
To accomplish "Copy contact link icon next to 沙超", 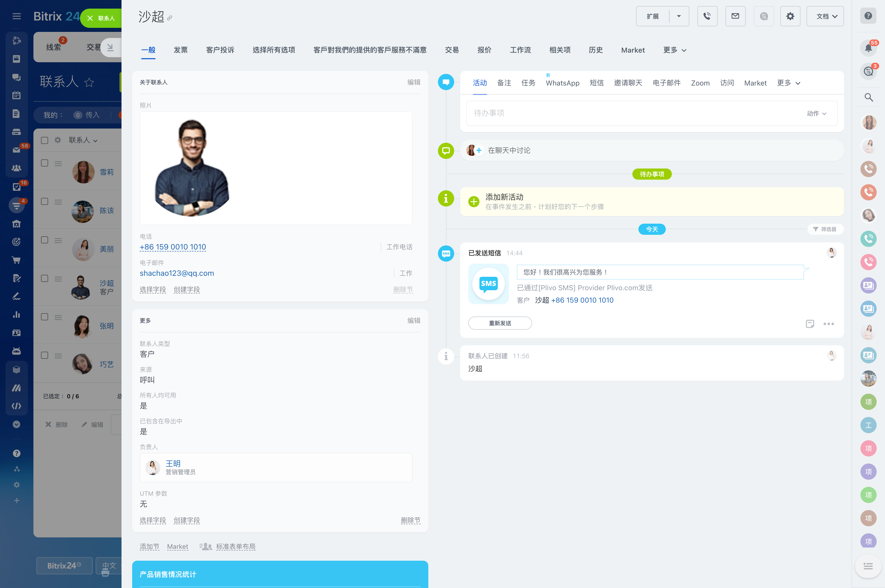I will (170, 18).
